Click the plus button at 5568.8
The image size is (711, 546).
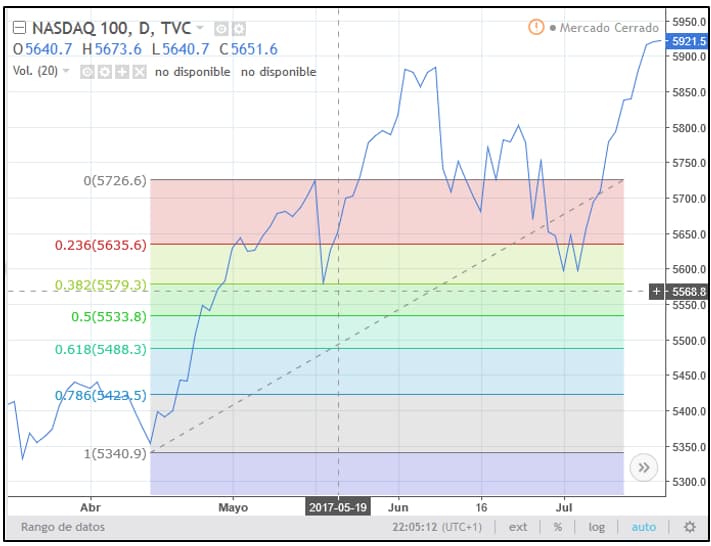tap(656, 291)
